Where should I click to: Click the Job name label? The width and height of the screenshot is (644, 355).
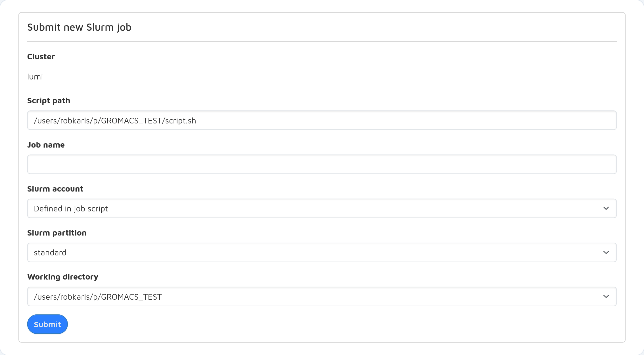46,145
